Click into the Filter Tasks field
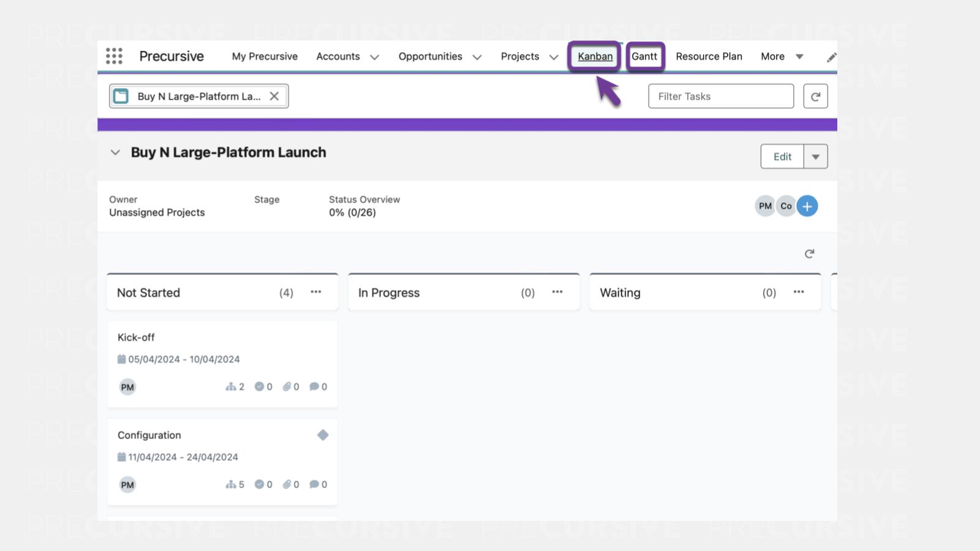 pos(720,97)
